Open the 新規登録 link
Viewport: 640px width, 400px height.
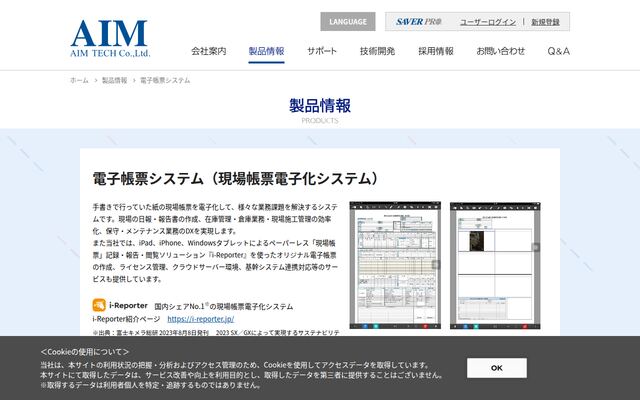(545, 22)
